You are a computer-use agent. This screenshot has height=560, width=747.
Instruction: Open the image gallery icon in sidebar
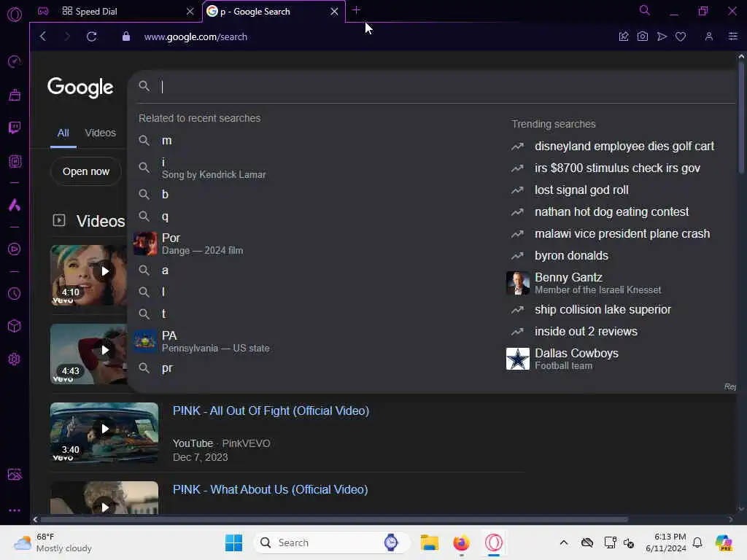coord(15,474)
